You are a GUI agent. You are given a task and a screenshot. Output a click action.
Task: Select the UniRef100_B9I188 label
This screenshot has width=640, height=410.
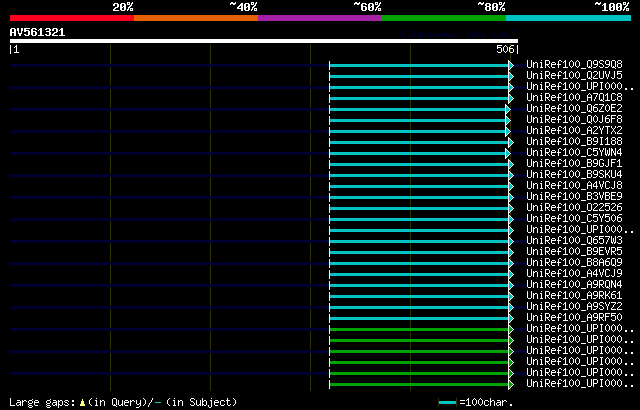(x=574, y=141)
